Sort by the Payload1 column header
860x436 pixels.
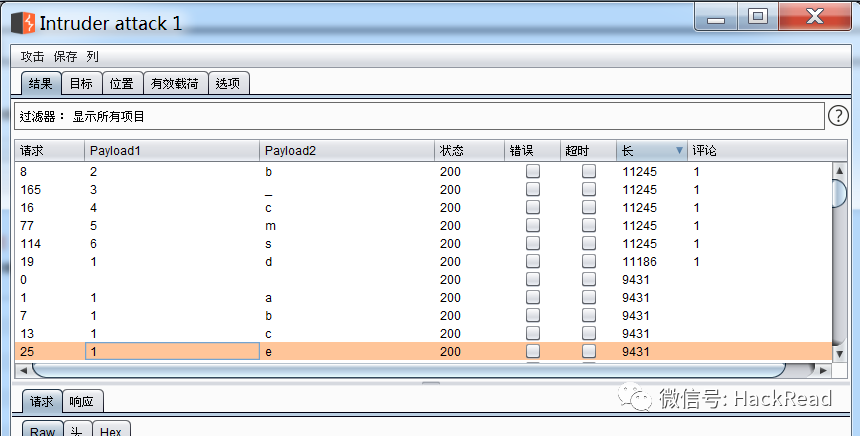tap(171, 151)
